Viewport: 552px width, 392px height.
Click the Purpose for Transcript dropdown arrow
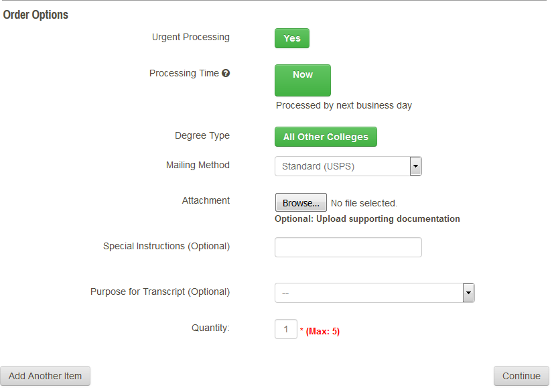468,293
